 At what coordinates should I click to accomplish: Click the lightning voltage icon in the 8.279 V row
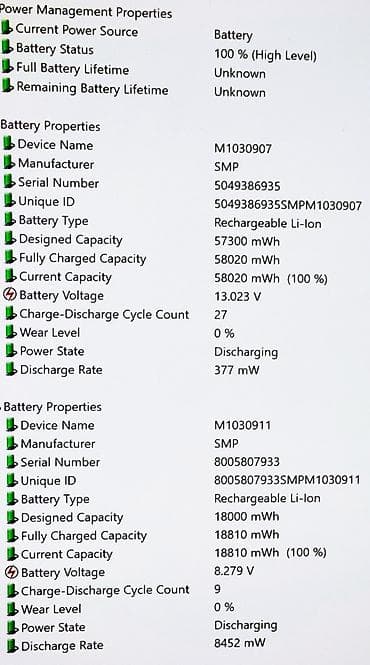[12, 572]
